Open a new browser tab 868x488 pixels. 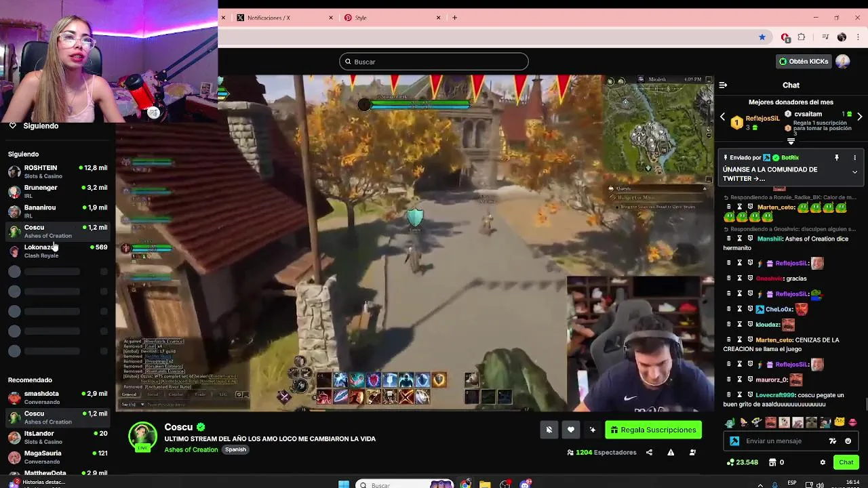[454, 18]
